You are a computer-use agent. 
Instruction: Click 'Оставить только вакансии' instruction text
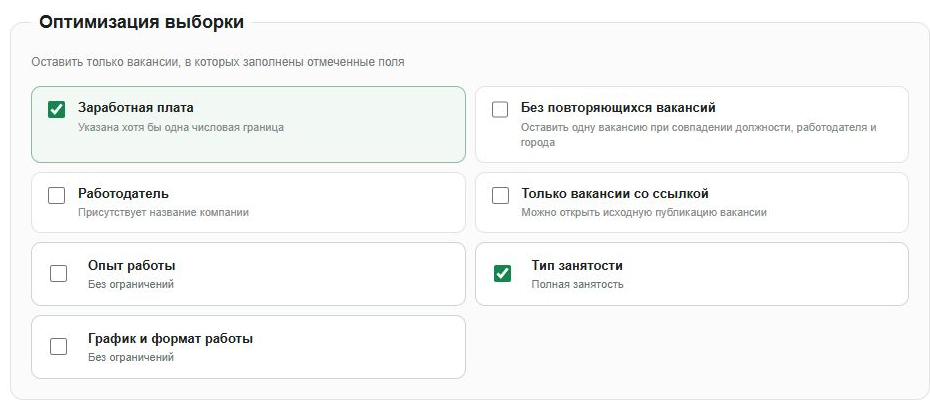(x=218, y=62)
